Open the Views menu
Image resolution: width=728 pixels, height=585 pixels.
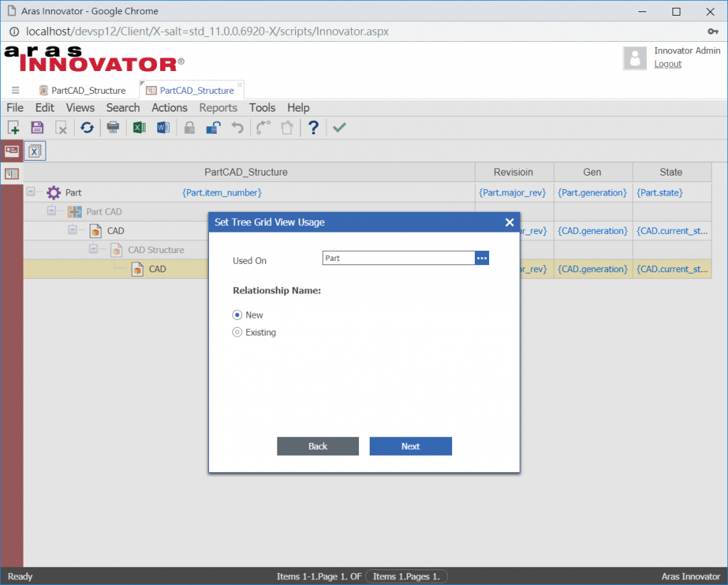pyautogui.click(x=80, y=108)
